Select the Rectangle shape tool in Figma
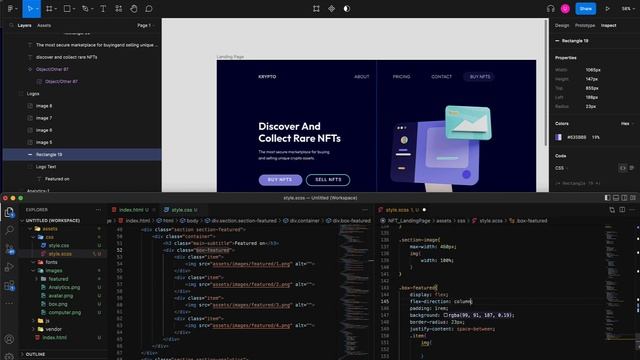The image size is (640, 360). pos(67,9)
